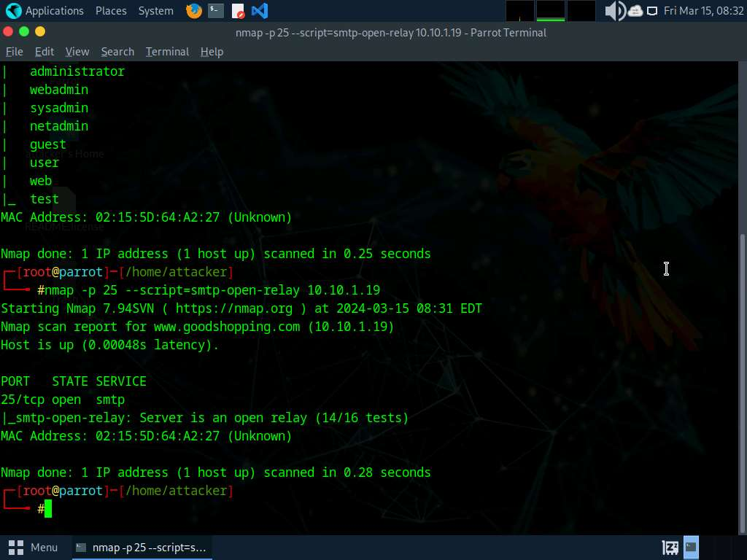Open the cloud update indicator in tray
Image resolution: width=747 pixels, height=560 pixels.
(x=635, y=11)
